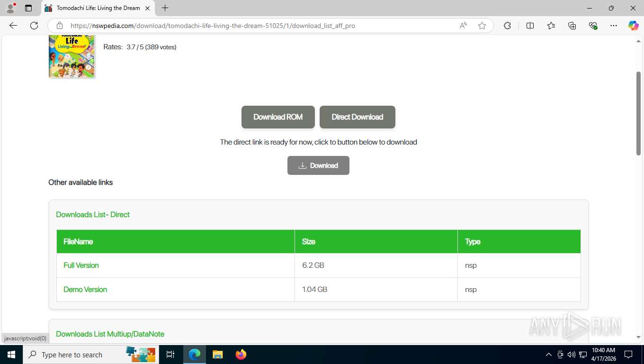Click the Downloads List- Direct heading
Image resolution: width=644 pixels, height=364 pixels.
(93, 215)
